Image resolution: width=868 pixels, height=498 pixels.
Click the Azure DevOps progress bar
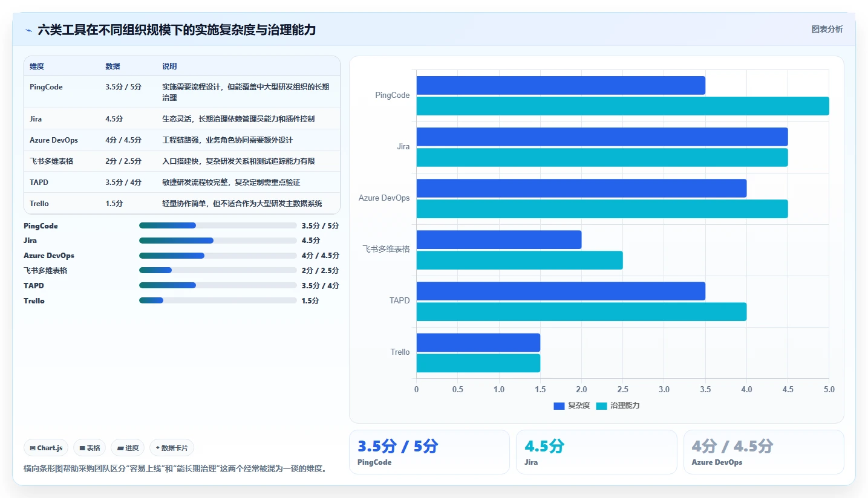pyautogui.click(x=218, y=256)
